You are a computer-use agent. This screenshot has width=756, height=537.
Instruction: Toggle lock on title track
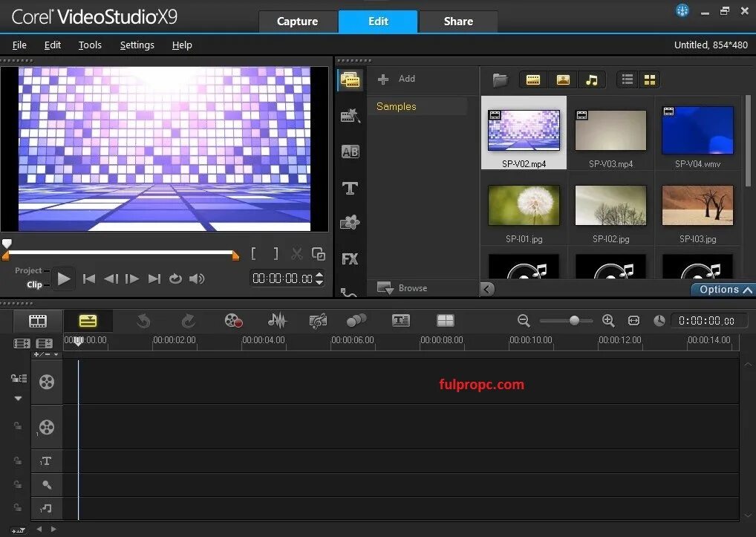coord(17,460)
